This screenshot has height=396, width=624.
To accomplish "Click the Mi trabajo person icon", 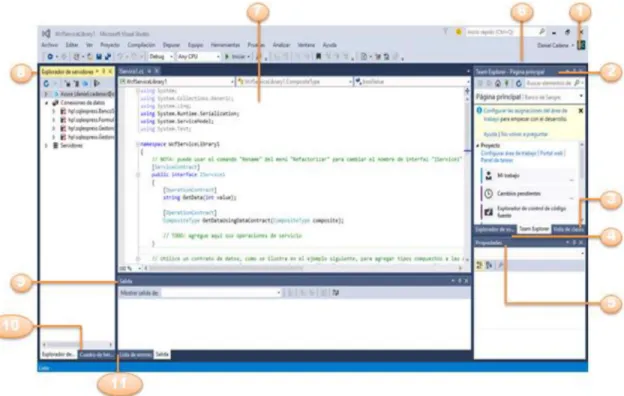I will 489,176.
